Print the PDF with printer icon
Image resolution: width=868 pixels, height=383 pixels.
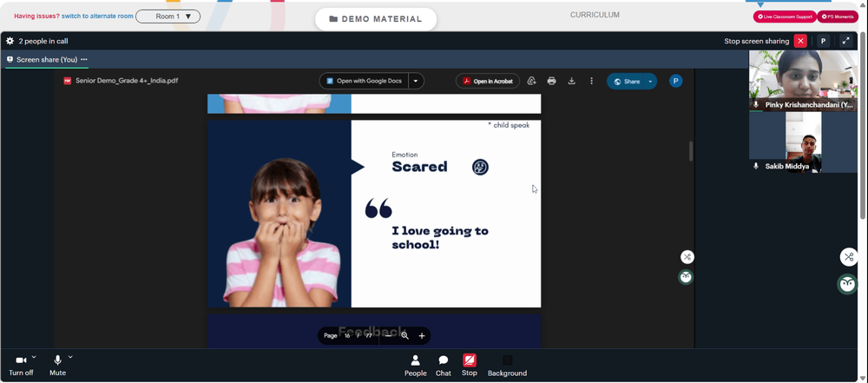(551, 81)
